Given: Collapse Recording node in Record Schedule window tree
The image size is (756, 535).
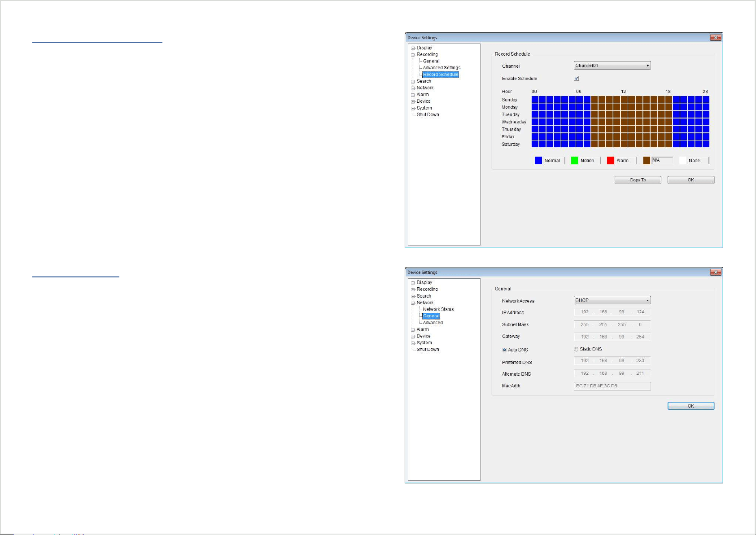Looking at the screenshot, I should (413, 55).
